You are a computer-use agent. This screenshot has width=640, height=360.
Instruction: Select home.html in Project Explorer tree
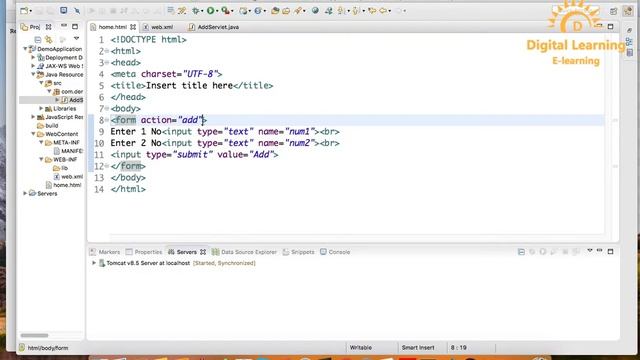63,185
